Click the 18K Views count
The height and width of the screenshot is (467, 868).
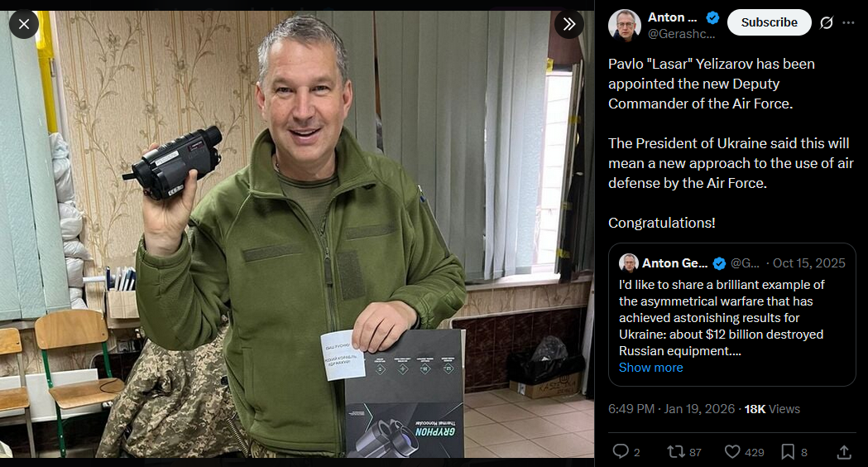click(772, 409)
